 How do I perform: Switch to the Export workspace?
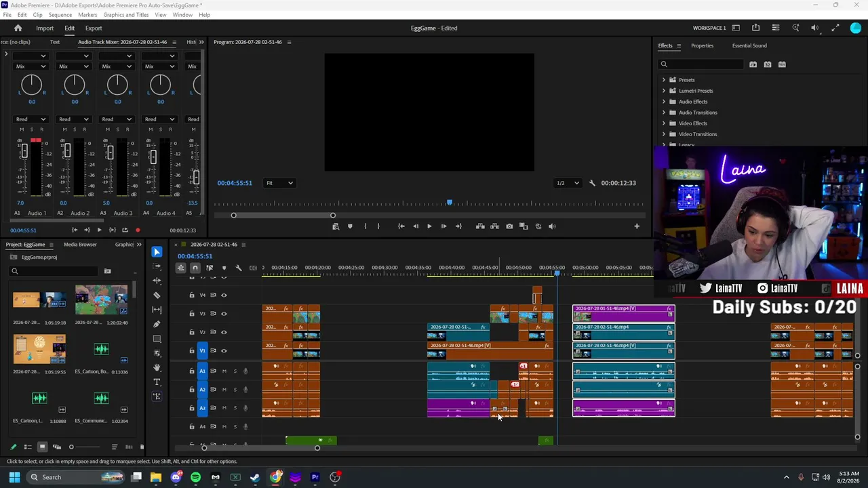[x=94, y=28]
